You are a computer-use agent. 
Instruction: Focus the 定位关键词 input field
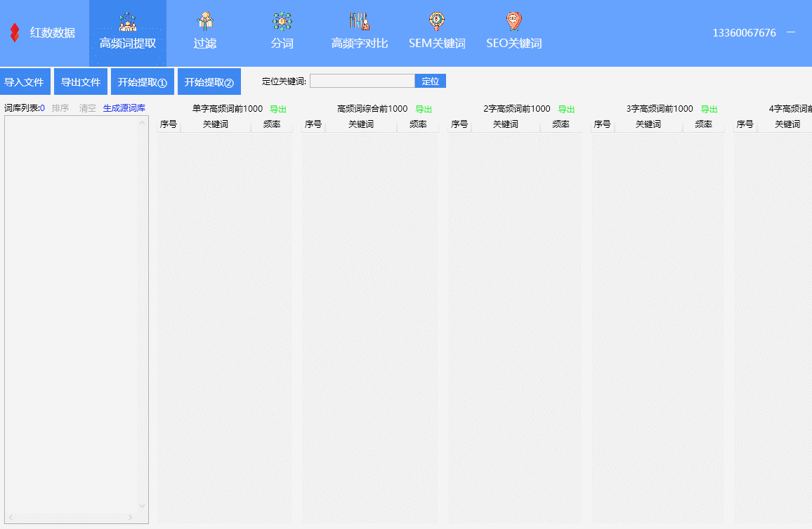(x=362, y=81)
